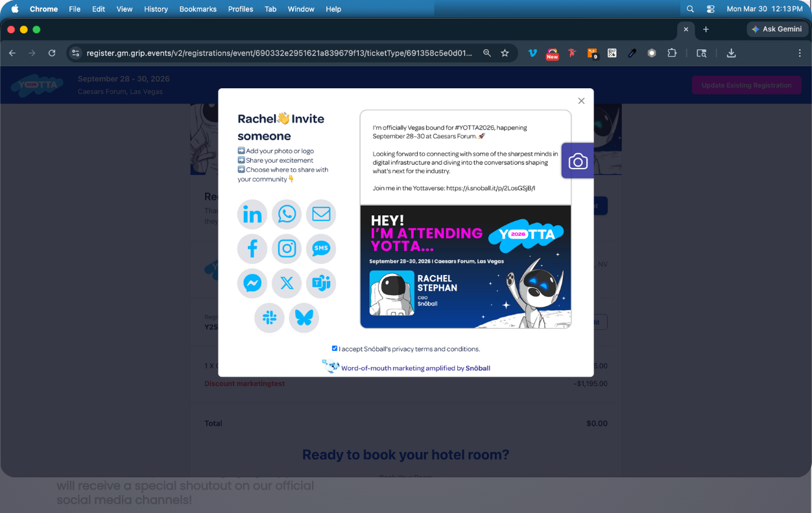Screen dimensions: 812x513
Task: Share the invite via WhatsApp
Action: pos(287,215)
